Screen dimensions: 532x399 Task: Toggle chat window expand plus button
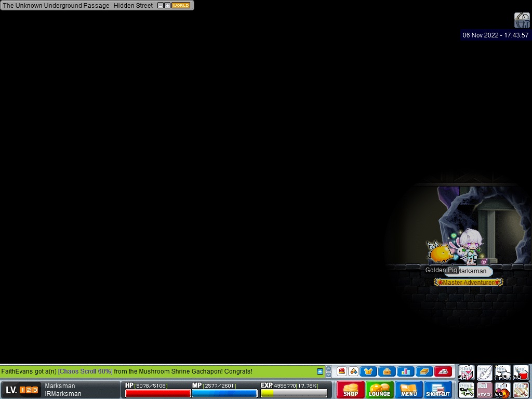click(320, 371)
